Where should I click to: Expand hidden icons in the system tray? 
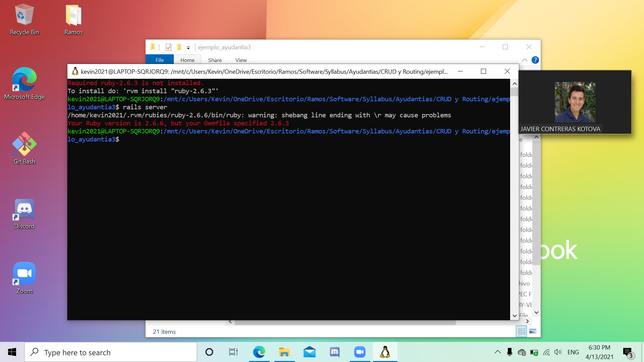coord(497,352)
